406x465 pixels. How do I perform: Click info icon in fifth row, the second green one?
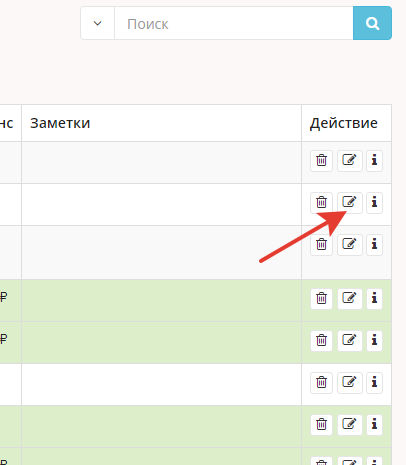[374, 341]
